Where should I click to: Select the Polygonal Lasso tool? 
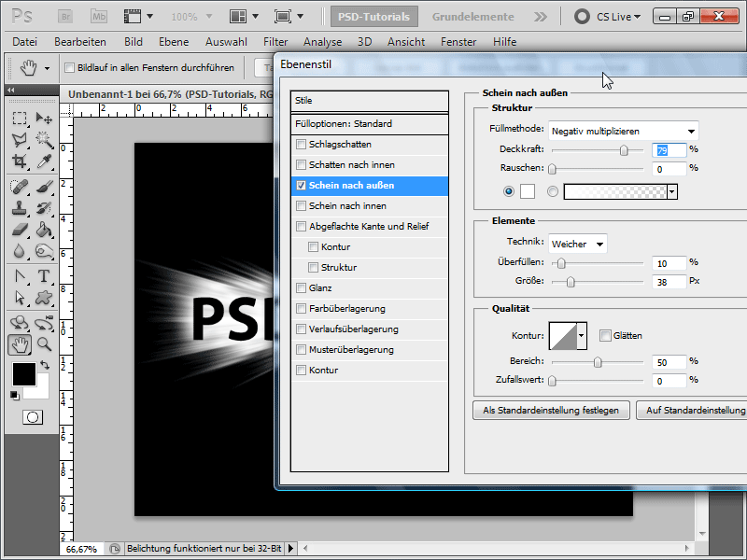[x=20, y=139]
